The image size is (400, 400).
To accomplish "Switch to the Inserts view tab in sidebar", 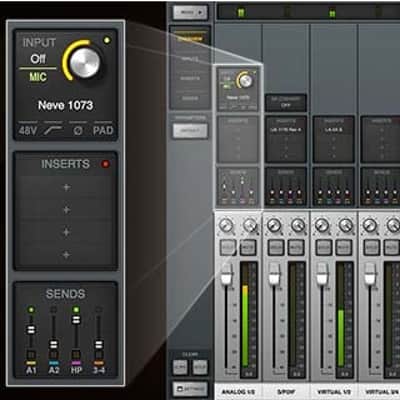I will point(190,79).
